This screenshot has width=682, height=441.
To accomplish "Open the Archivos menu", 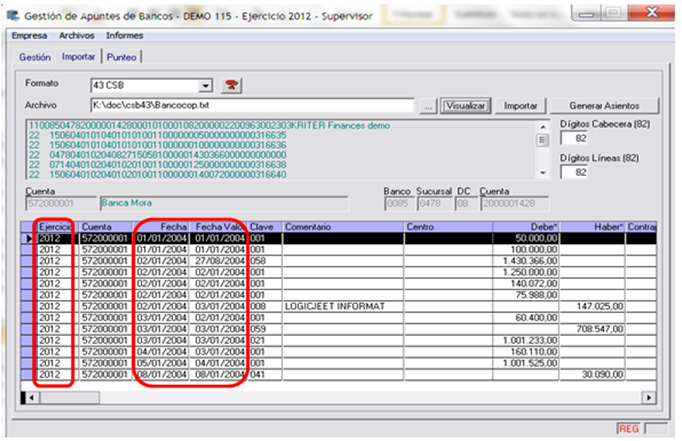I will point(77,35).
